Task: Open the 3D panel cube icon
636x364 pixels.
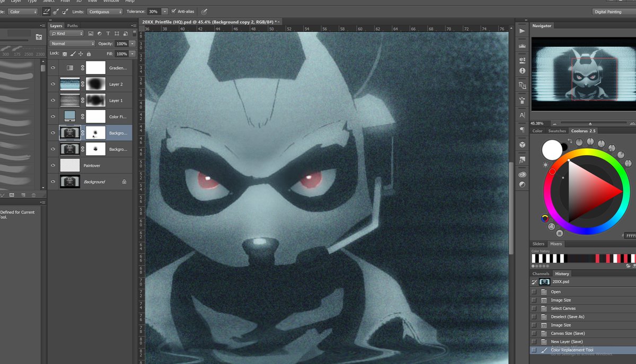Action: click(522, 144)
